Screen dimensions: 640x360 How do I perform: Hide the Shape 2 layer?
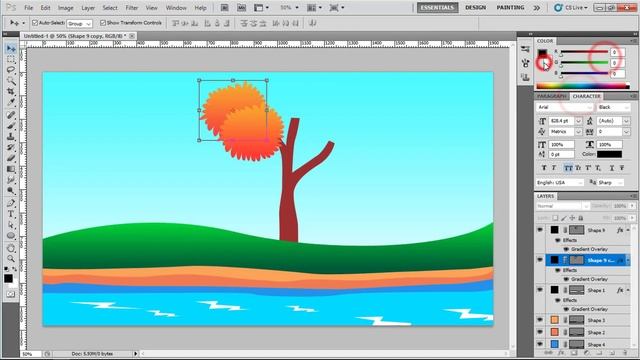(540, 332)
